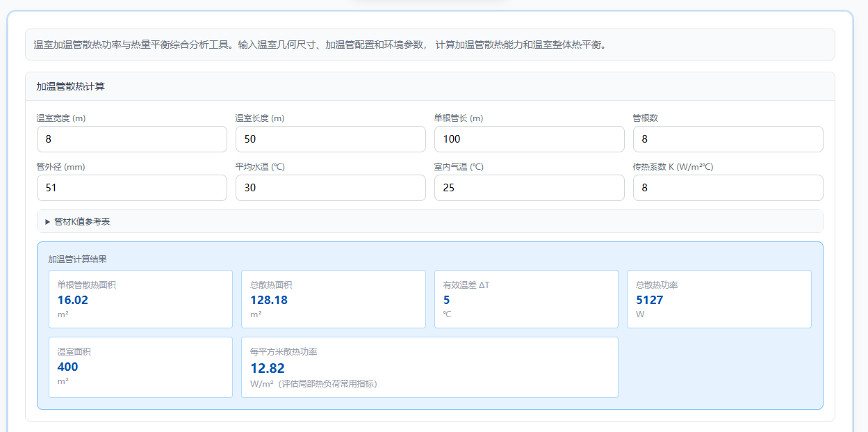Click the 有效温差 ΔT label
Screen dimensions: 868x432
pos(466,285)
